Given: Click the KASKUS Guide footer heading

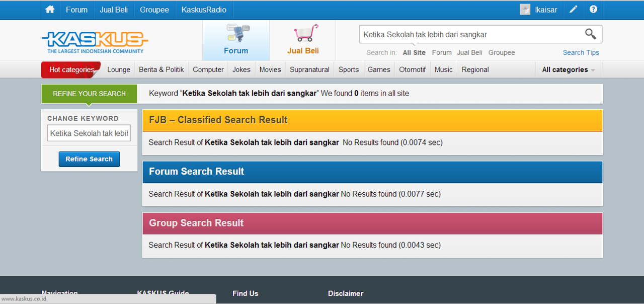Looking at the screenshot, I should coord(163,293).
